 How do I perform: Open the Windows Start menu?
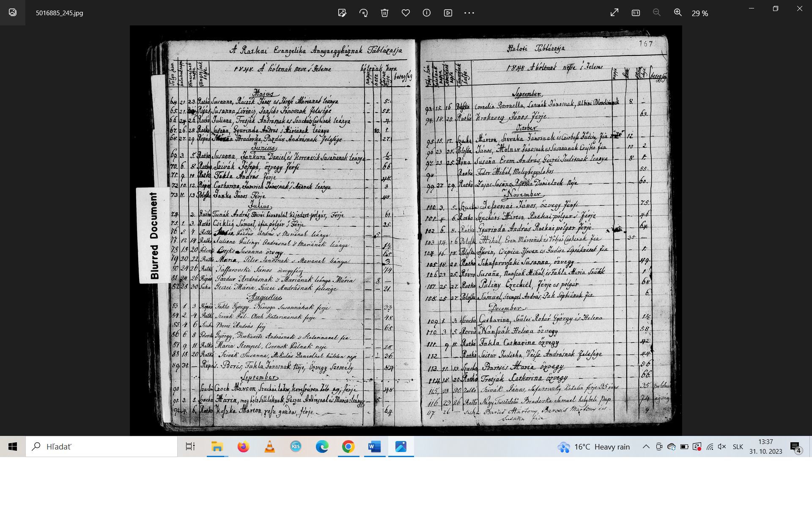pos(13,447)
